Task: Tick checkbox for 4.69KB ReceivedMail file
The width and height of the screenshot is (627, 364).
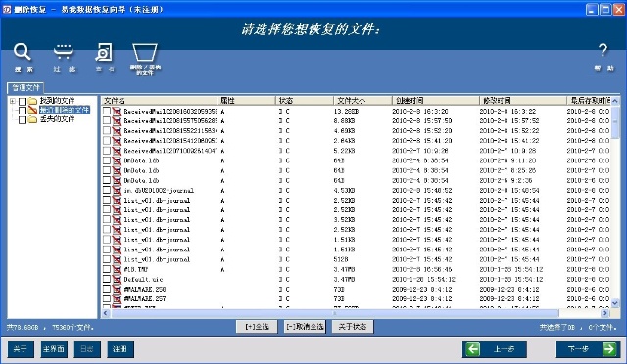Action: click(x=107, y=130)
